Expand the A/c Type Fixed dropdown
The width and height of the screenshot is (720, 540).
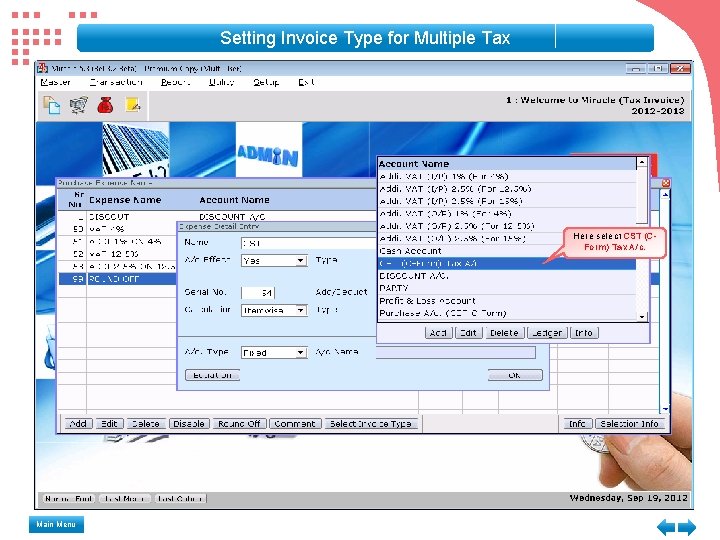pyautogui.click(x=300, y=353)
